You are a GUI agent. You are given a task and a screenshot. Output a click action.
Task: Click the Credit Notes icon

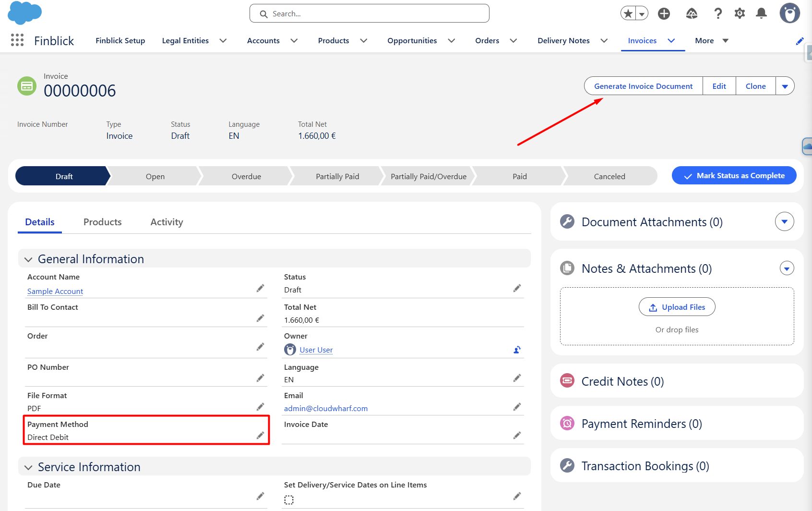click(567, 380)
